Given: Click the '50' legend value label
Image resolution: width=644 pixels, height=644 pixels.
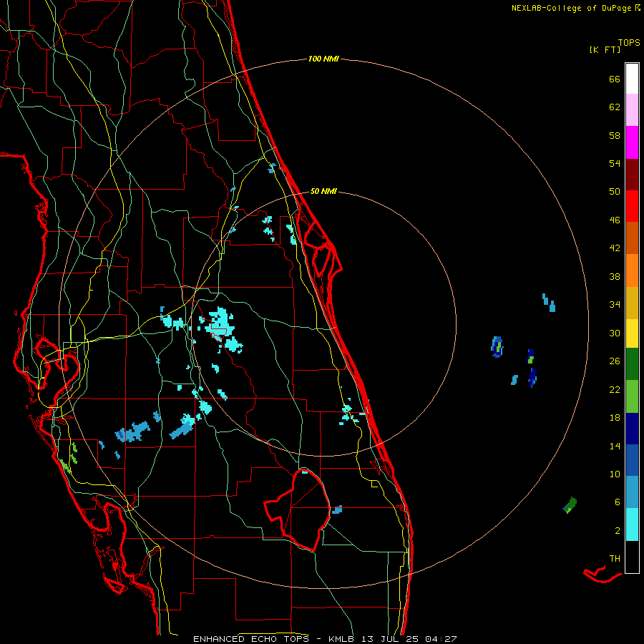Looking at the screenshot, I should pyautogui.click(x=615, y=192).
